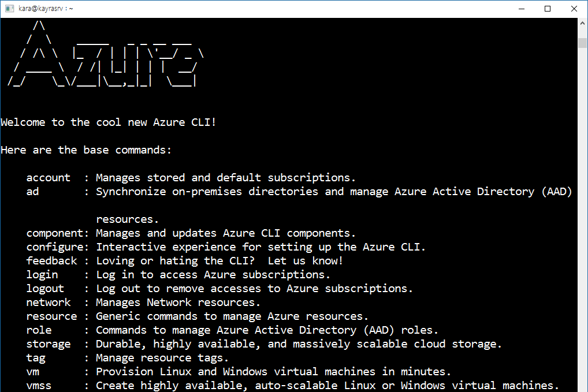Viewport: 588px width, 392px height.
Task: Click the 'configure' command name
Action: click(x=55, y=247)
